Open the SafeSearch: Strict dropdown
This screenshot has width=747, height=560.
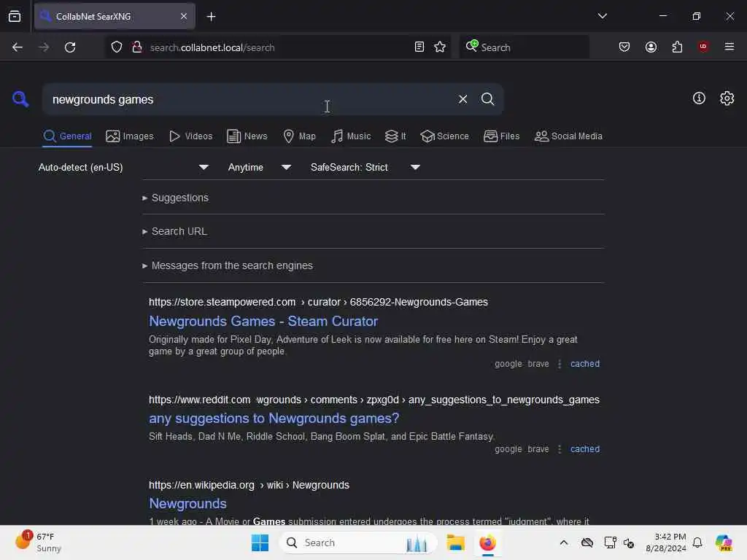pos(365,167)
